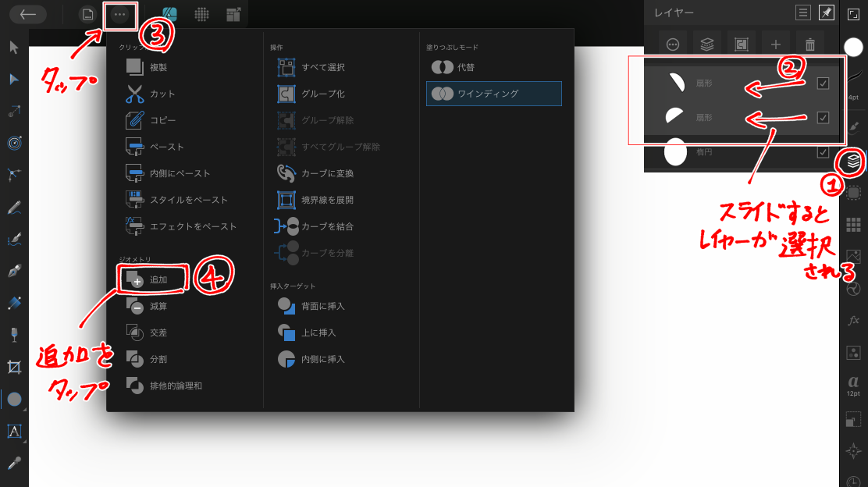
Task: Toggle visibility checkbox of top 扇形 layer
Action: (x=823, y=84)
